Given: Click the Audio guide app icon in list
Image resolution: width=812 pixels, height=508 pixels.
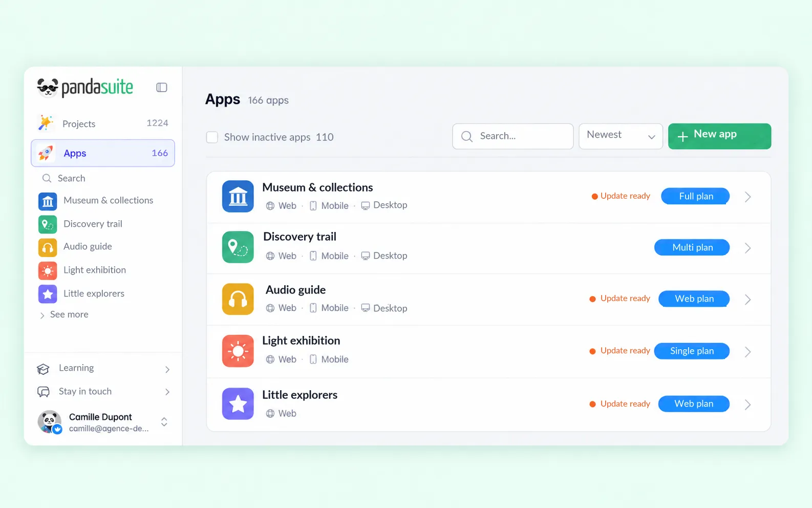Looking at the screenshot, I should tap(238, 299).
